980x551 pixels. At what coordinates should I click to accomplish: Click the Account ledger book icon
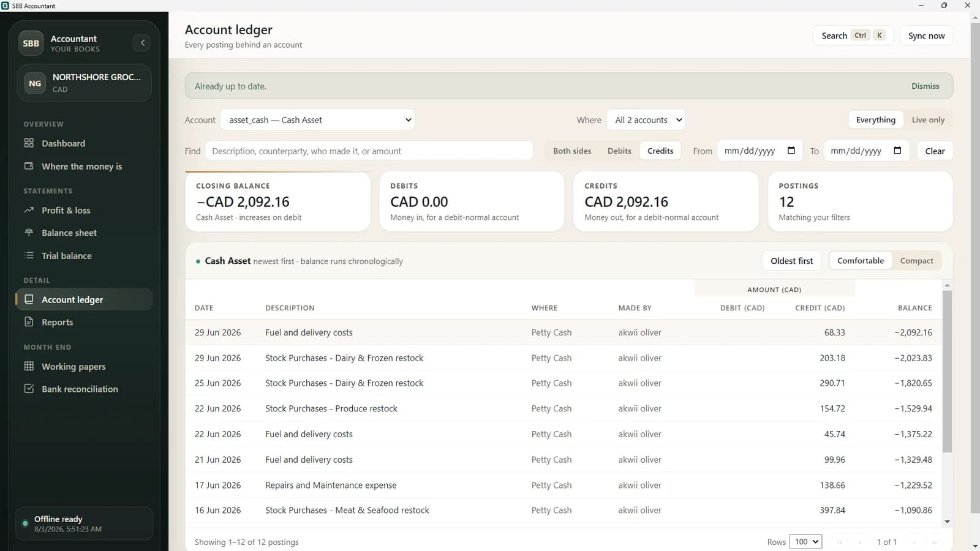[29, 299]
